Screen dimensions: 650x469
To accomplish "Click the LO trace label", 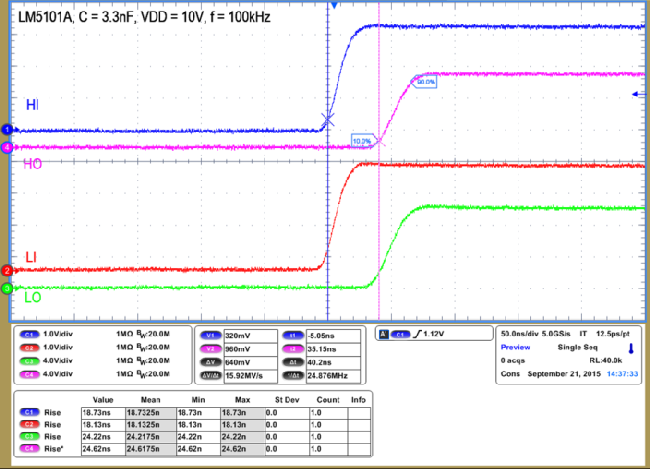I will (32, 297).
